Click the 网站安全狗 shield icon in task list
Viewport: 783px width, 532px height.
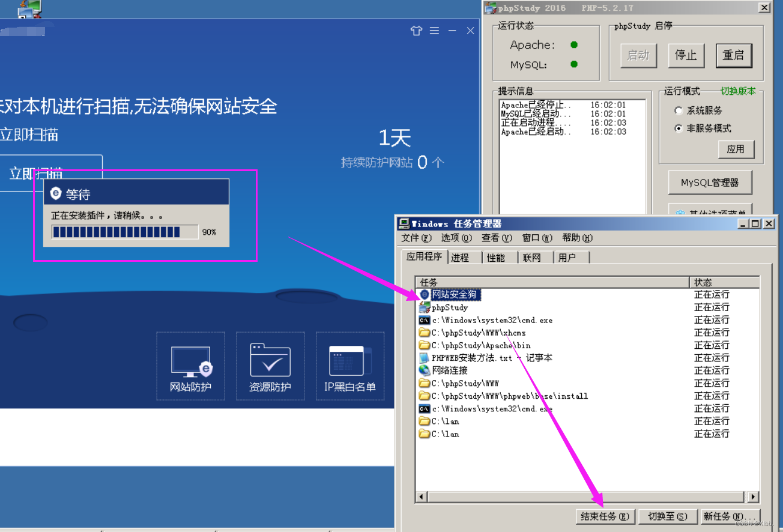tap(425, 295)
